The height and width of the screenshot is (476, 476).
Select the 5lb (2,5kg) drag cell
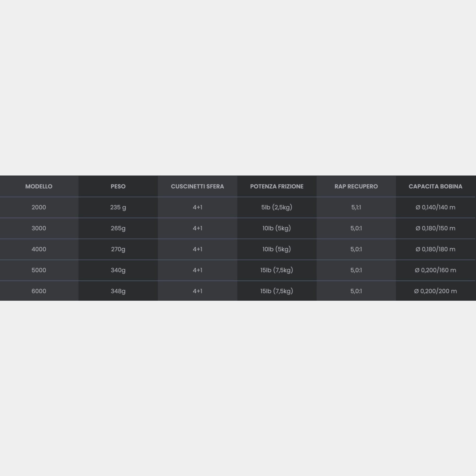click(x=277, y=207)
